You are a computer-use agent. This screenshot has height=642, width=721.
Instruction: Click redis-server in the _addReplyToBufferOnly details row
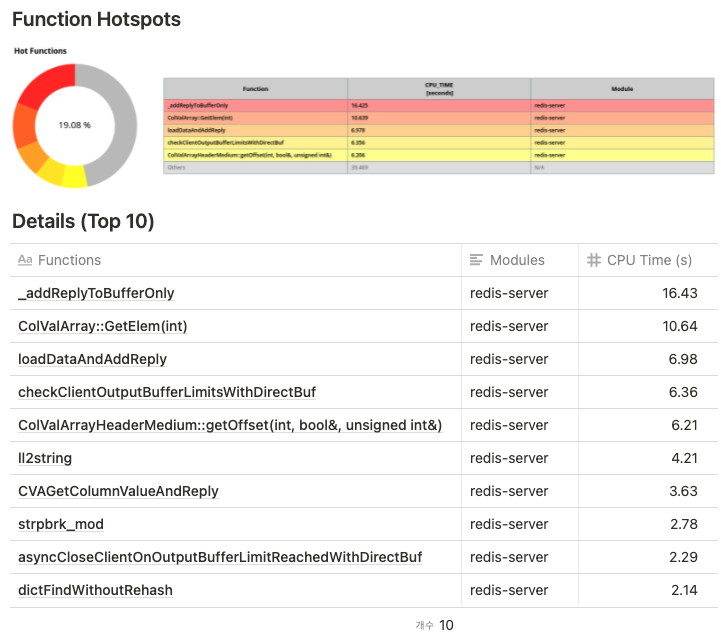pos(509,293)
